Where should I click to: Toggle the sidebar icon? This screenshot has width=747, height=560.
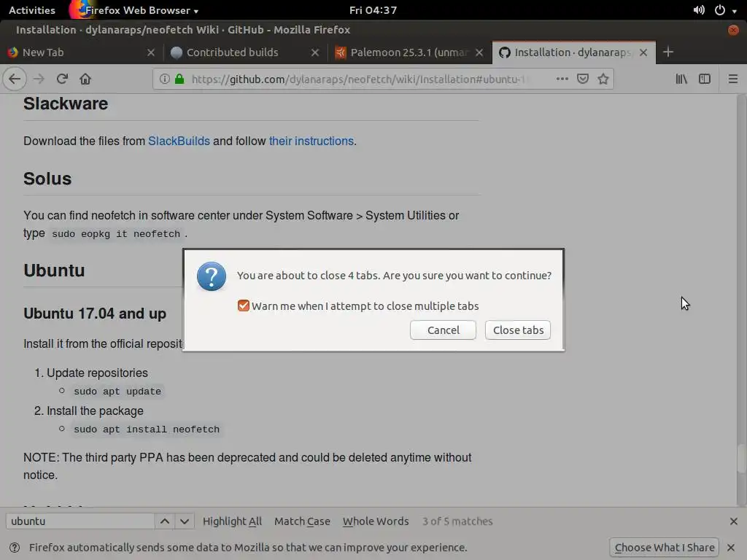pyautogui.click(x=705, y=79)
